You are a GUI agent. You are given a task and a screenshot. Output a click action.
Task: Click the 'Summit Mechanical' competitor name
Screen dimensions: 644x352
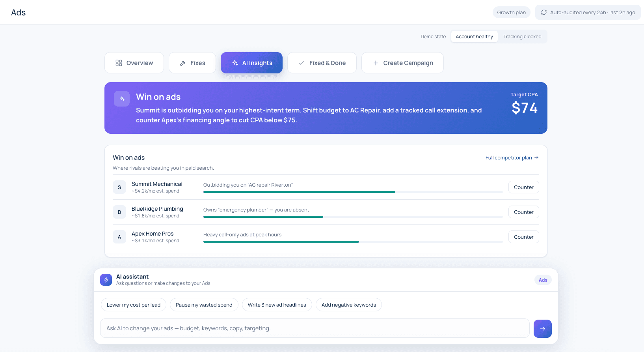pos(157,184)
